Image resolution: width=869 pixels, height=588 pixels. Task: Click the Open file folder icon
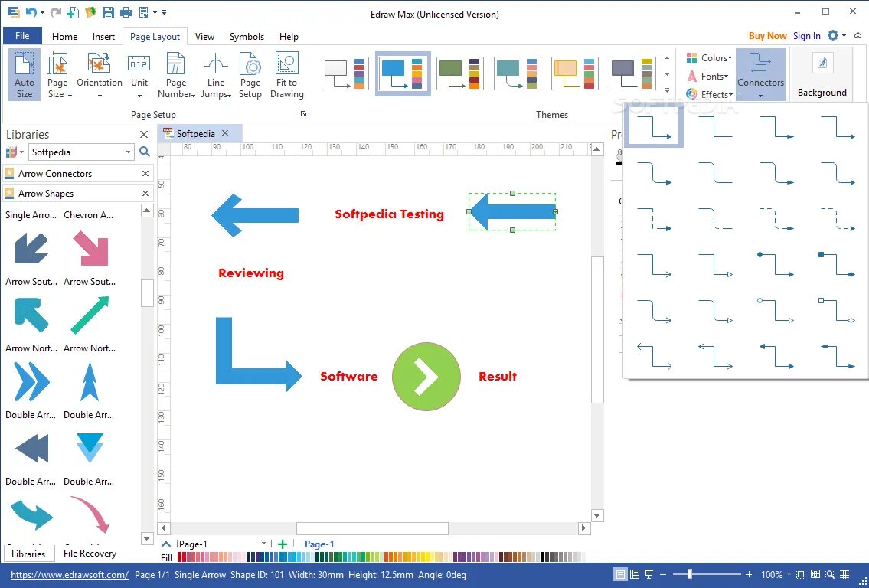[x=90, y=12]
